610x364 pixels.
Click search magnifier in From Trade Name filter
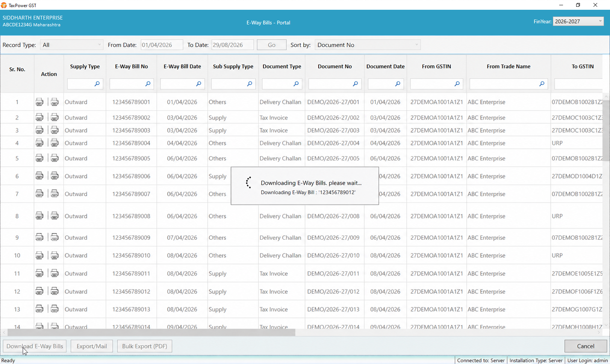(x=542, y=84)
